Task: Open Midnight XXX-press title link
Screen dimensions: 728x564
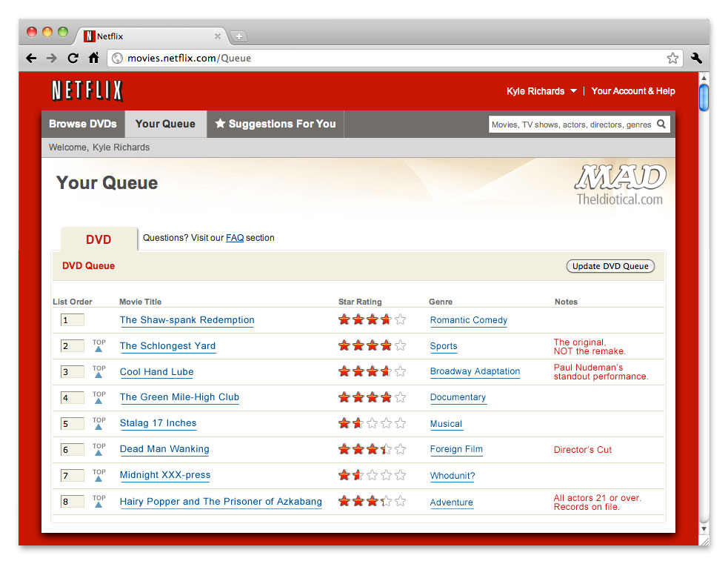Action: click(165, 475)
